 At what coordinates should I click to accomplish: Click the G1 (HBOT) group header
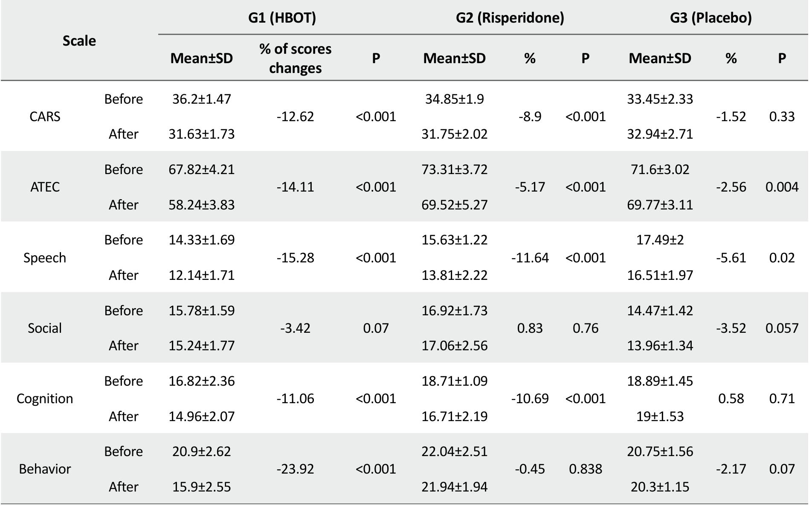[282, 18]
